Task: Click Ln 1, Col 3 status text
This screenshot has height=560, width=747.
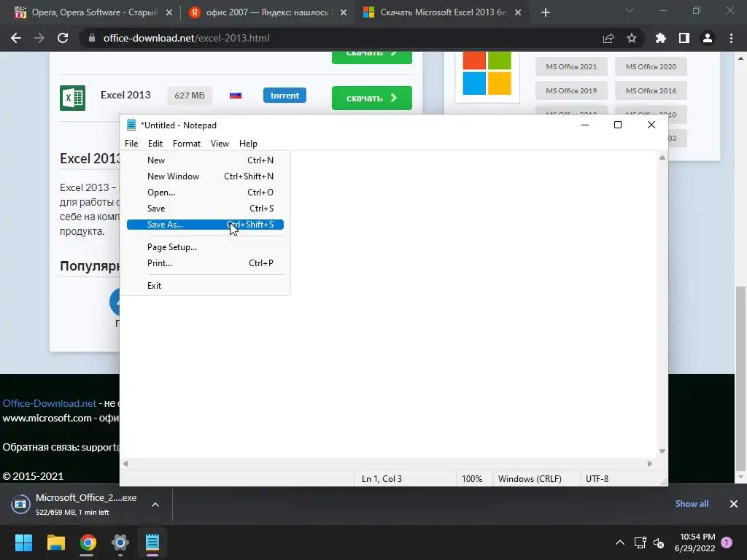Action: pyautogui.click(x=382, y=479)
